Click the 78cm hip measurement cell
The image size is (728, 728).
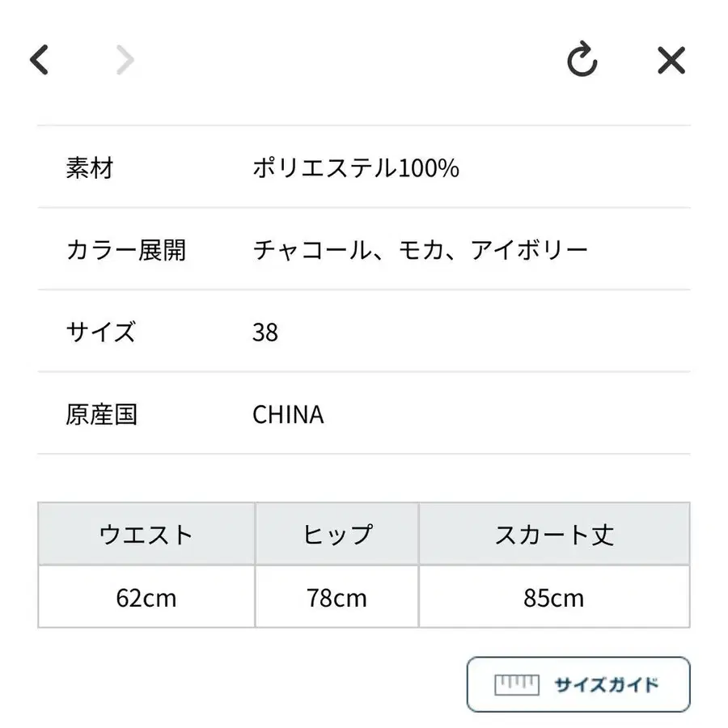click(x=336, y=598)
